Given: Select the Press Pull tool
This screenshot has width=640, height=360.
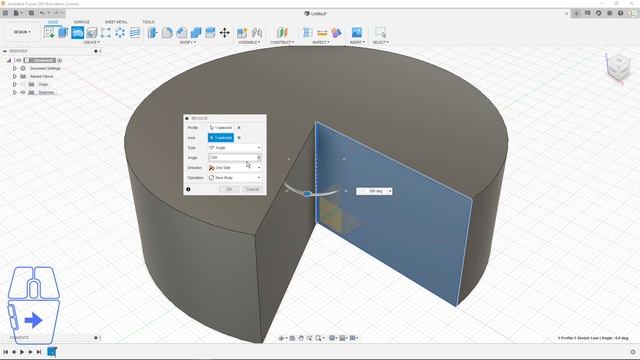Looking at the screenshot, I should [153, 32].
